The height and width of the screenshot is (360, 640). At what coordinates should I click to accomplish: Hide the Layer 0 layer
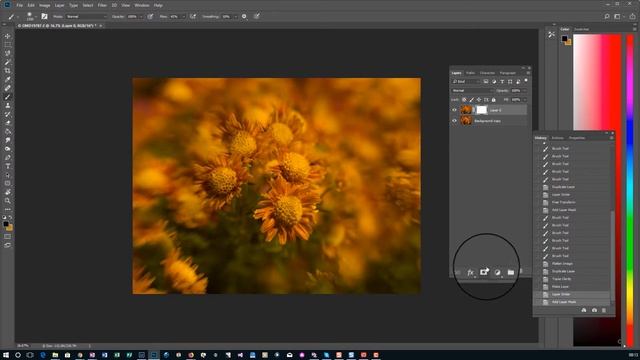point(454,110)
